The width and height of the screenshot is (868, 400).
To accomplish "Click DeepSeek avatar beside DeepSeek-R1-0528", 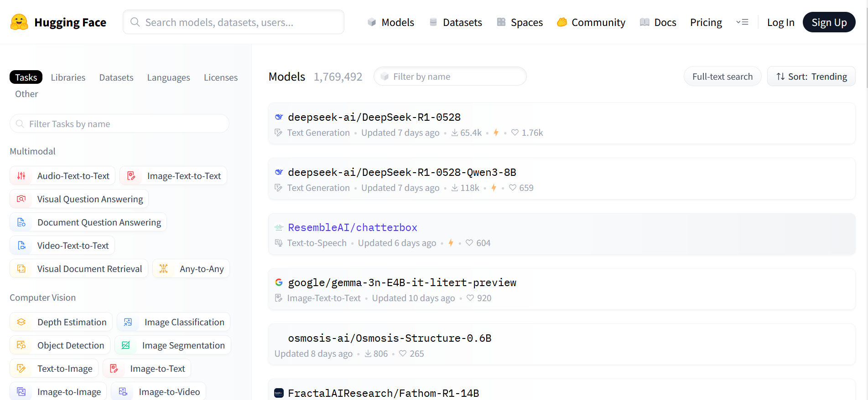I will pyautogui.click(x=279, y=117).
